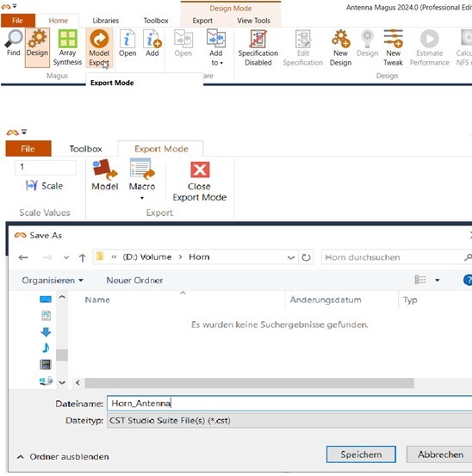Click (D:) Volume in address path
Image resolution: width=472 pixels, height=476 pixels.
[147, 257]
